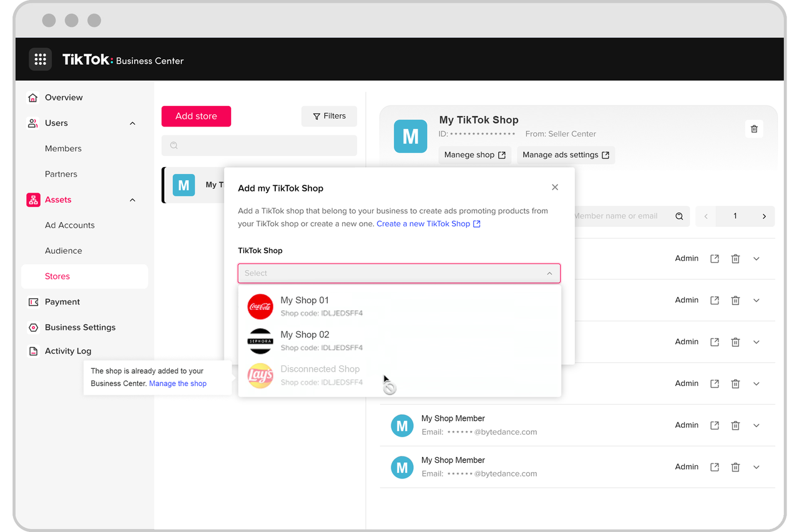This screenshot has width=799, height=532.
Task: Click Manage the shop tooltip link
Action: click(178, 384)
